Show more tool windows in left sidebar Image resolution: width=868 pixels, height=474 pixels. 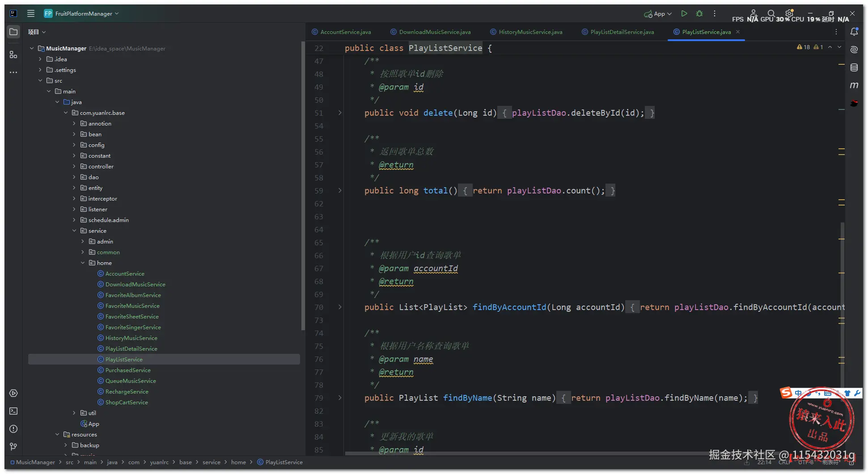tap(13, 72)
